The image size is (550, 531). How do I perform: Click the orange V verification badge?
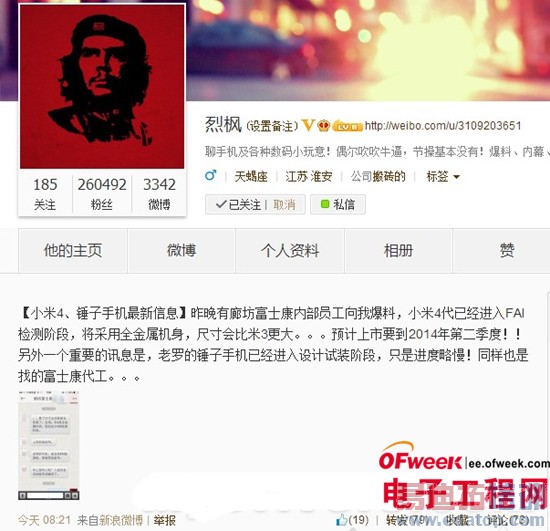308,125
